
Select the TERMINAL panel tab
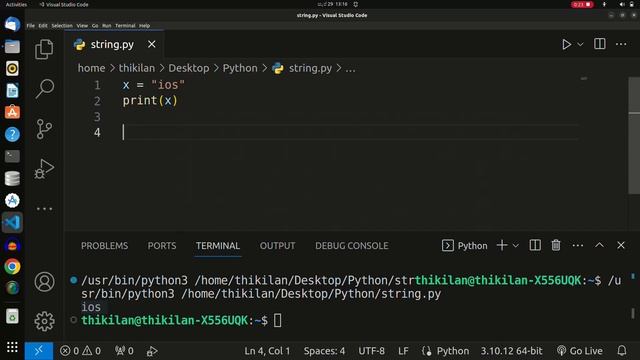[x=218, y=246]
